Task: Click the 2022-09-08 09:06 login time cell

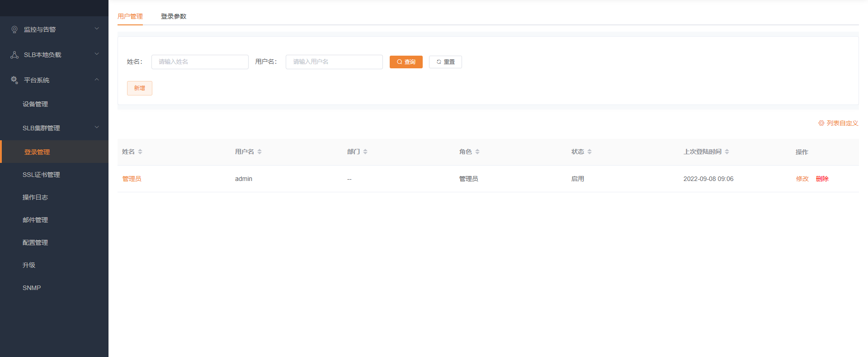Action: 708,179
